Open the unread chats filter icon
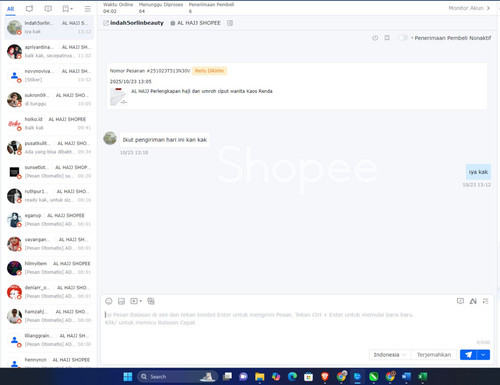Image resolution: width=500 pixels, height=385 pixels. (29, 9)
